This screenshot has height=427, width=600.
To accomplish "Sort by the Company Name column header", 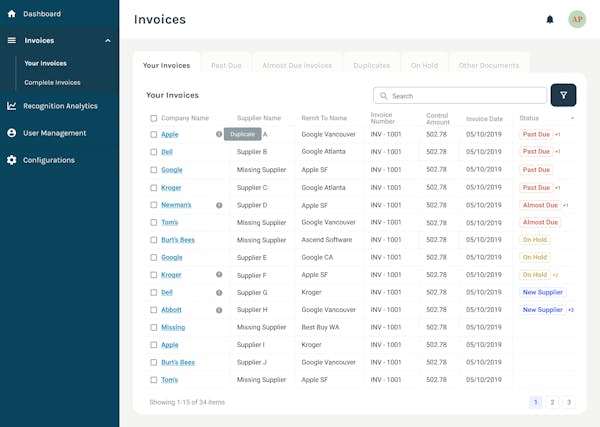I will pos(185,118).
